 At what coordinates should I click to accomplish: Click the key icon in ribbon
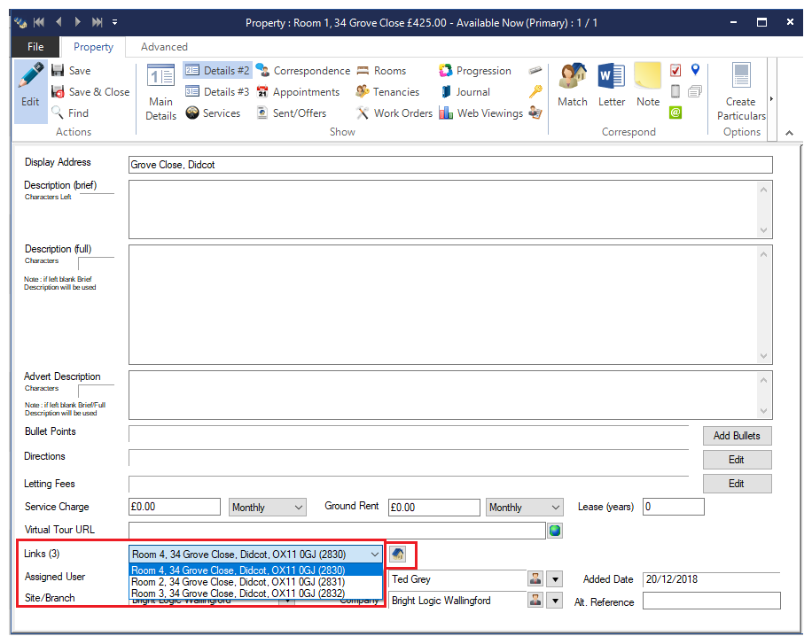535,91
